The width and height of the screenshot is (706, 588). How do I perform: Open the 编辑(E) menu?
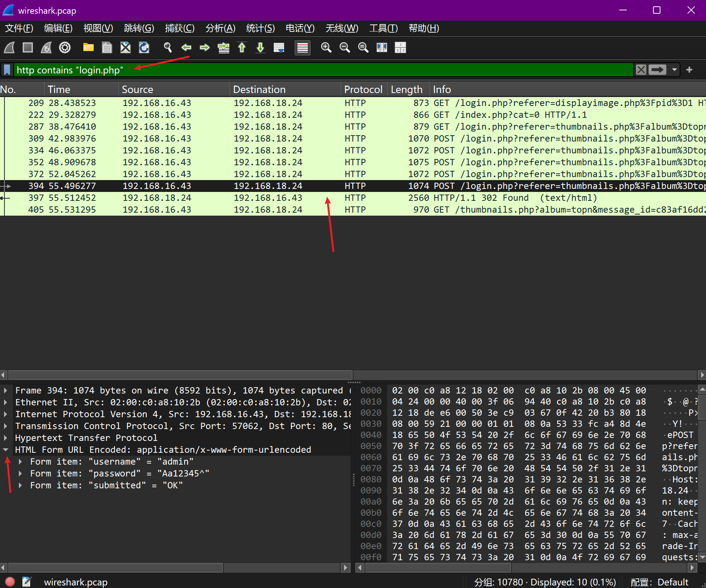tap(58, 28)
